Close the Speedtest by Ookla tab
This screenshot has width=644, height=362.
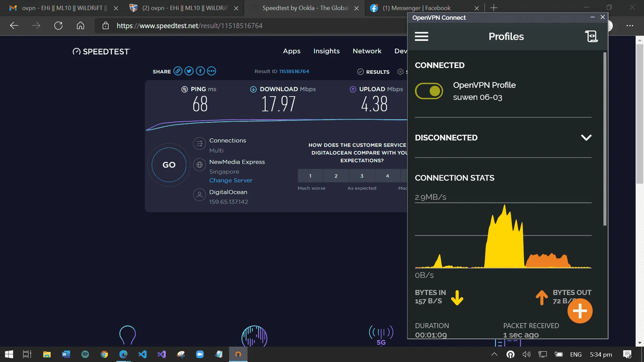[357, 8]
